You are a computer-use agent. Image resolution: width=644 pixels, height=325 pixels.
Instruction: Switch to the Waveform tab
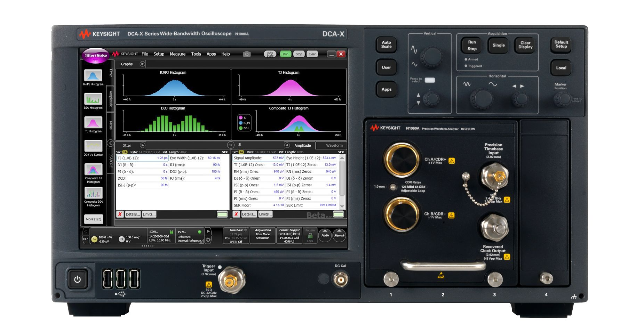tap(334, 145)
